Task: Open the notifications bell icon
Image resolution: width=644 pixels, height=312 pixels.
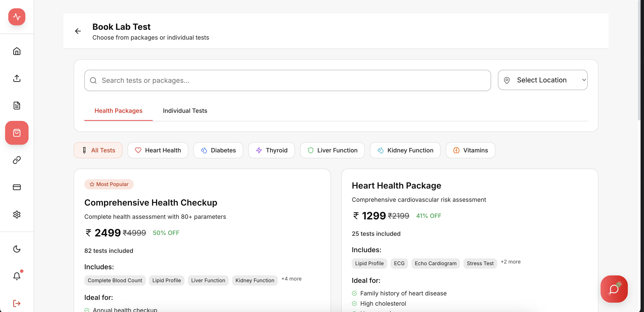Action: coord(17,276)
